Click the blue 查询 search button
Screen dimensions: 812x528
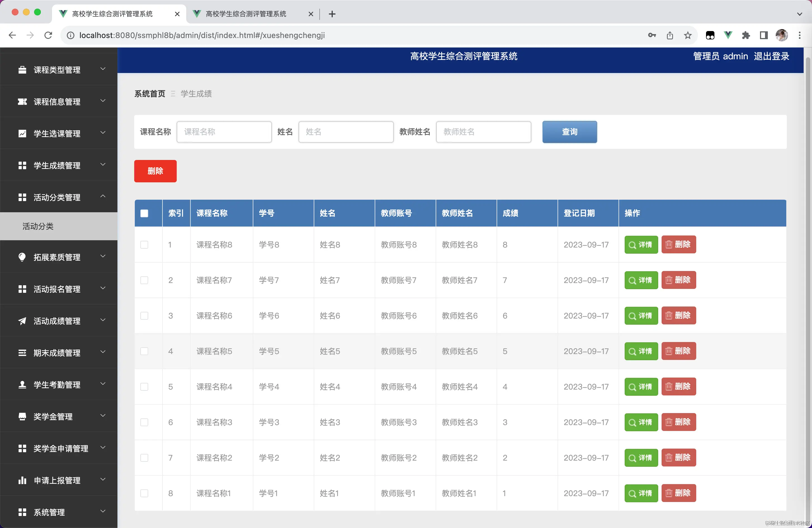click(x=569, y=132)
